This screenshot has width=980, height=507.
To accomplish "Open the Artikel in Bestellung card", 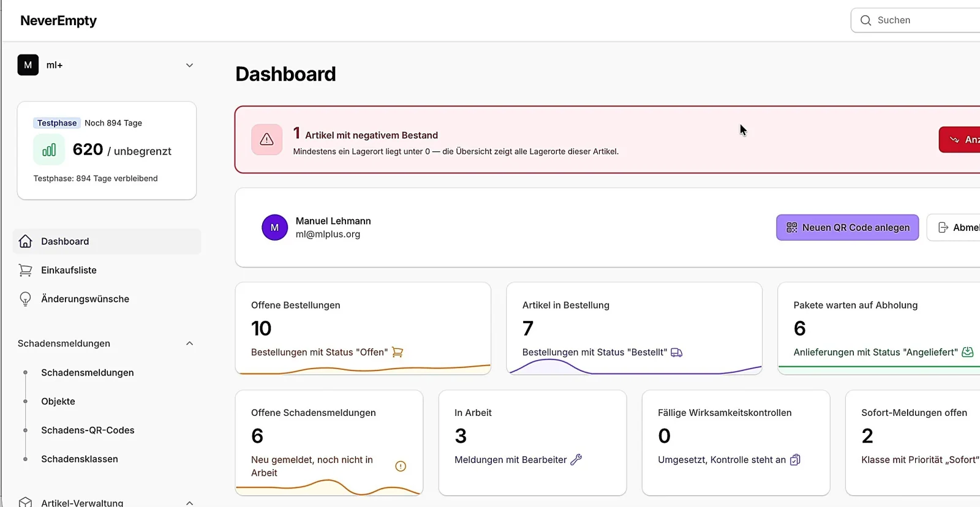I will (635, 328).
